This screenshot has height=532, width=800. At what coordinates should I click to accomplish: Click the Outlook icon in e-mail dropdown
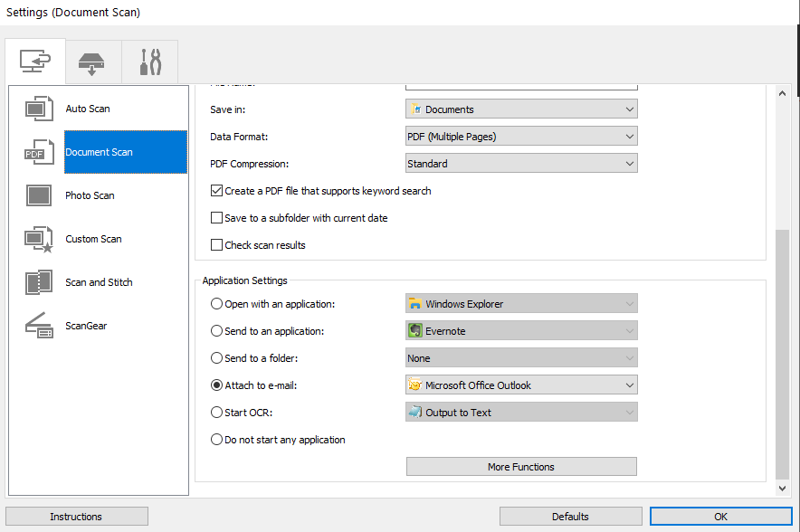tap(415, 385)
